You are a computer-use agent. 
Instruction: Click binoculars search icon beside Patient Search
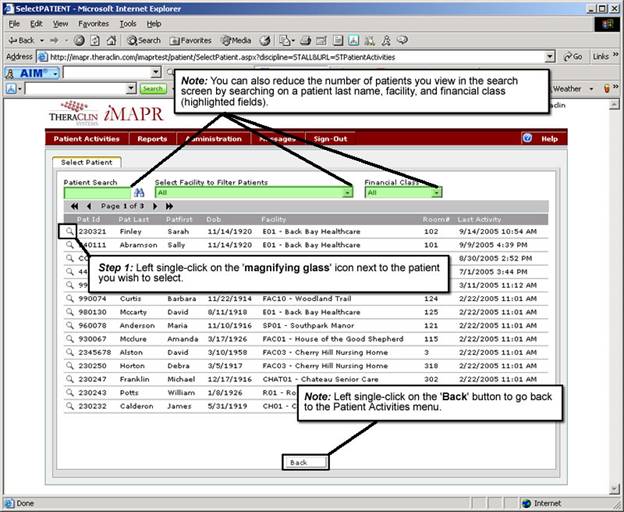(x=140, y=192)
